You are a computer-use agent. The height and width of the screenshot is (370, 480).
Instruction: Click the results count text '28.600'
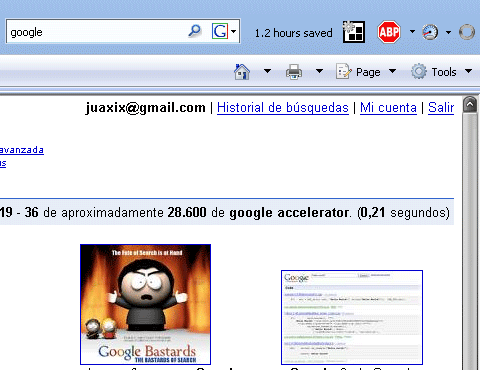(x=187, y=212)
